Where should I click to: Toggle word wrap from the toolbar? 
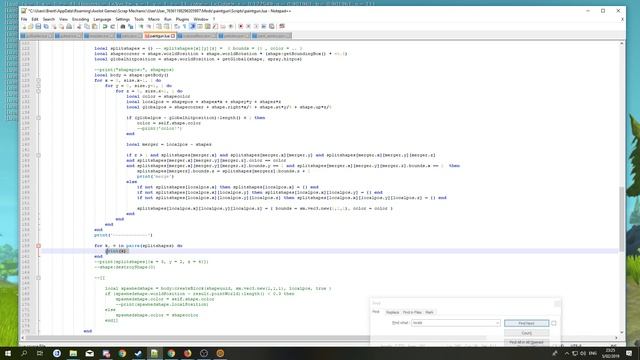(177, 27)
